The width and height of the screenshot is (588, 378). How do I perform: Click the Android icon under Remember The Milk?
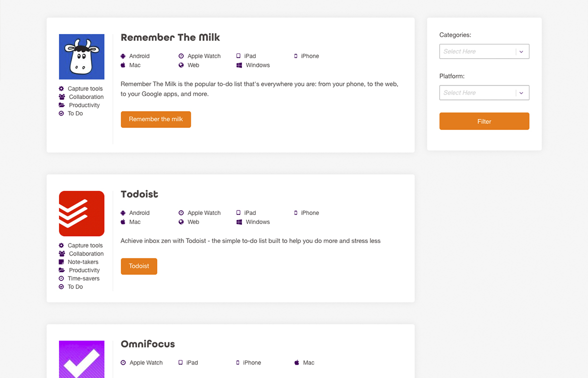123,56
